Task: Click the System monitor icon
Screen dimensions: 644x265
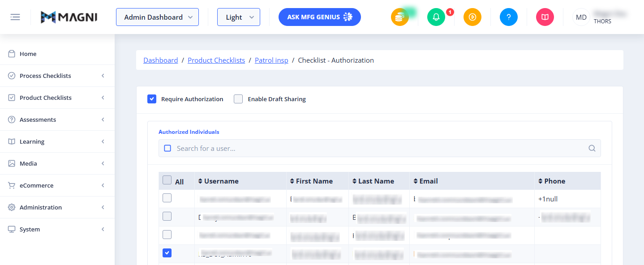Action: [x=12, y=229]
